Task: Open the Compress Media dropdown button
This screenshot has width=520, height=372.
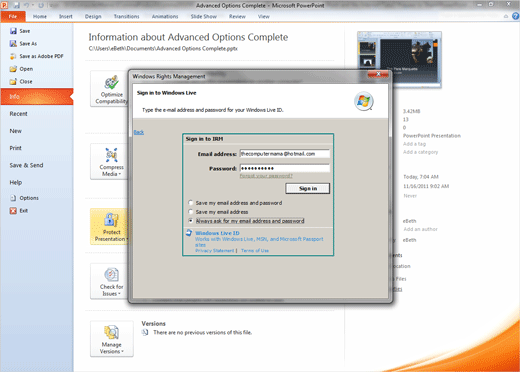Action: [110, 162]
